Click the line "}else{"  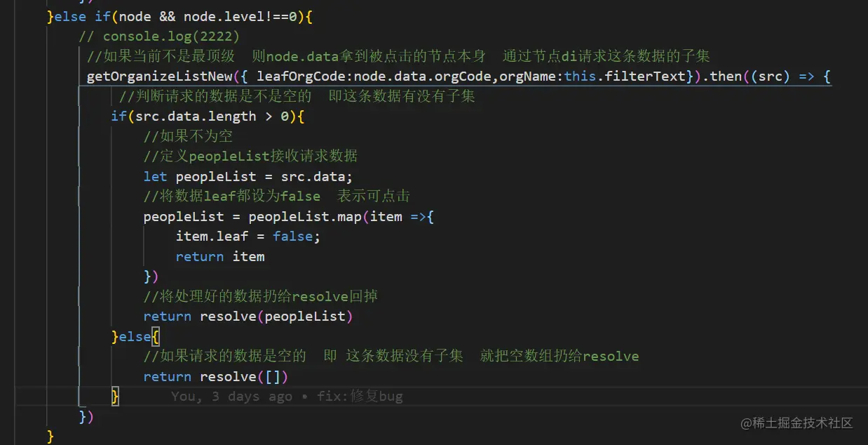(x=135, y=336)
